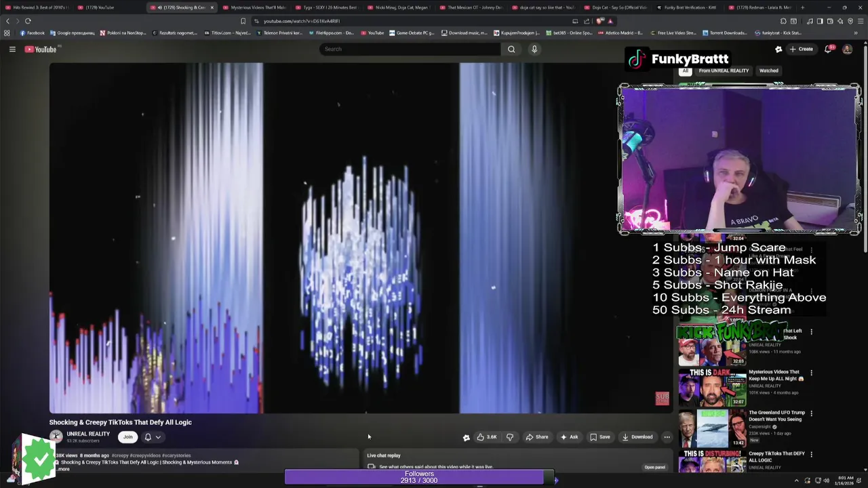
Task: Select the From UNREAL REALITY chip
Action: [724, 70]
